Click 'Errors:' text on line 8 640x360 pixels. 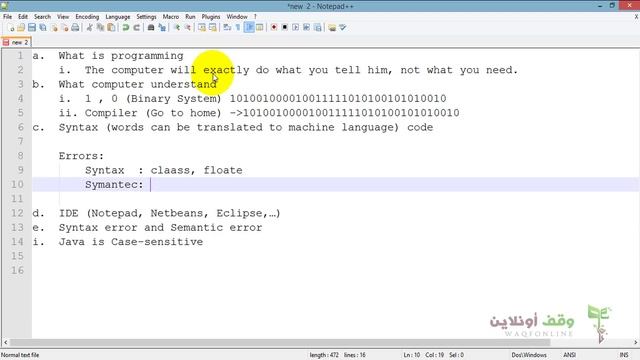[81, 156]
